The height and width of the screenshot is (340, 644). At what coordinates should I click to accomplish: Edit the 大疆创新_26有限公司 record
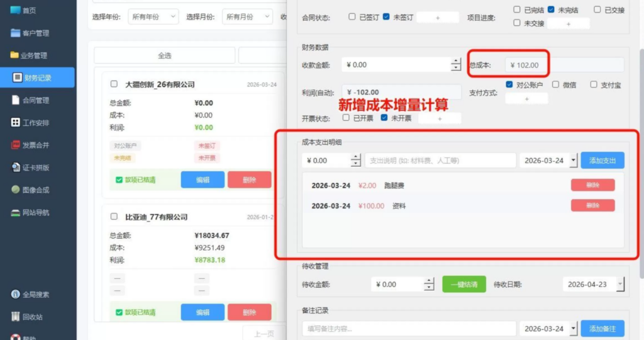[x=203, y=179]
